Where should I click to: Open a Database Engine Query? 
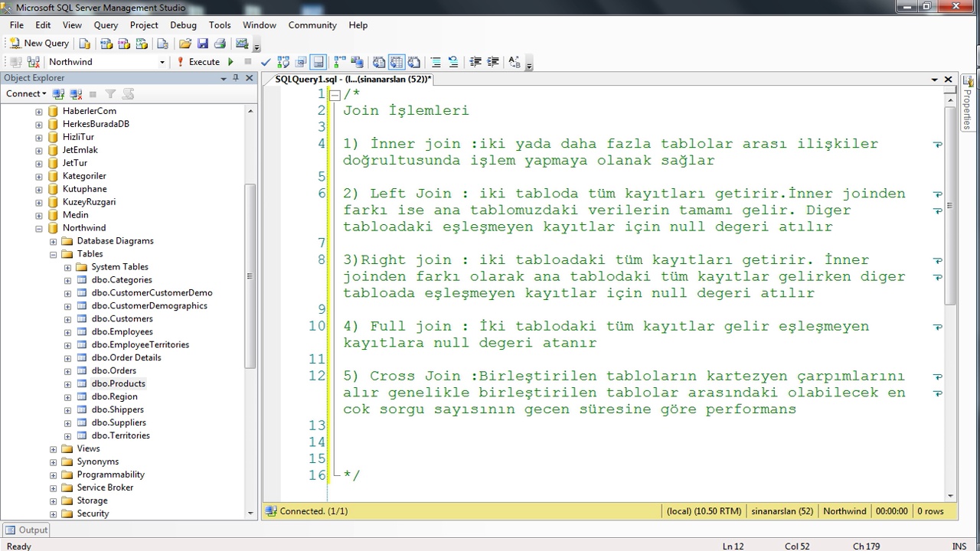coord(85,44)
